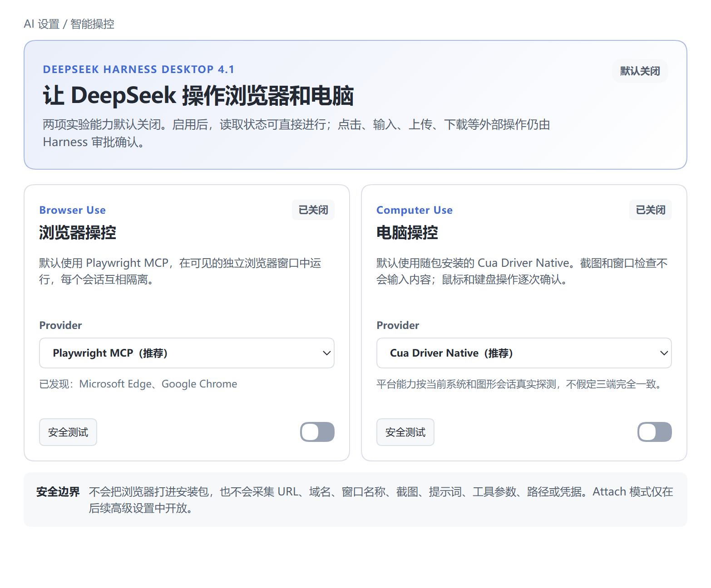The width and height of the screenshot is (711, 588).
Task: Click the 电脑操控 heading
Action: coord(407,233)
